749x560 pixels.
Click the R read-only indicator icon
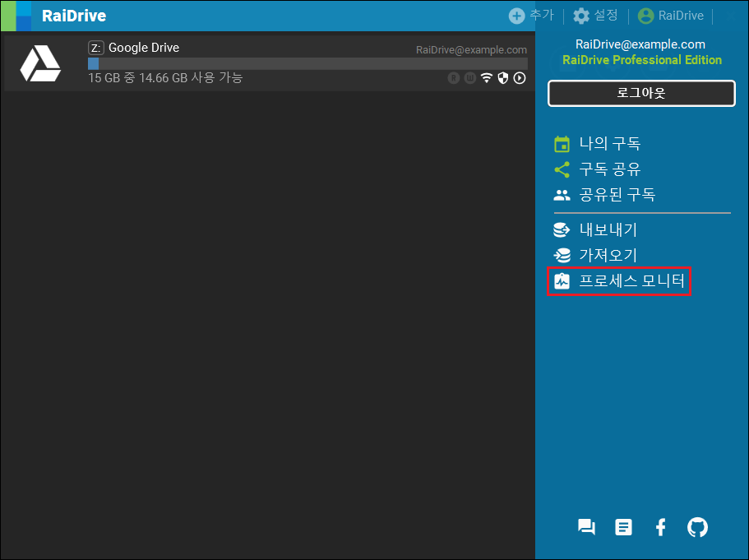pos(454,78)
